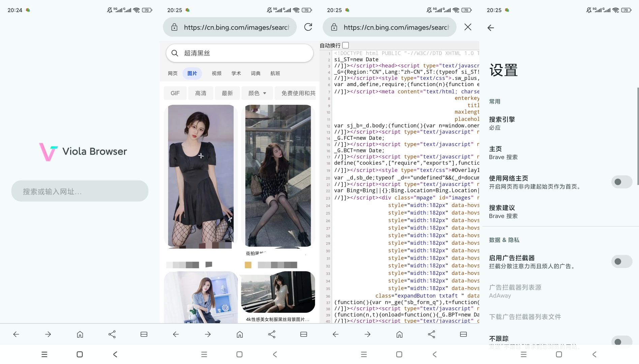639x364 pixels.
Task: Open the 视频 tab
Action: point(217,73)
